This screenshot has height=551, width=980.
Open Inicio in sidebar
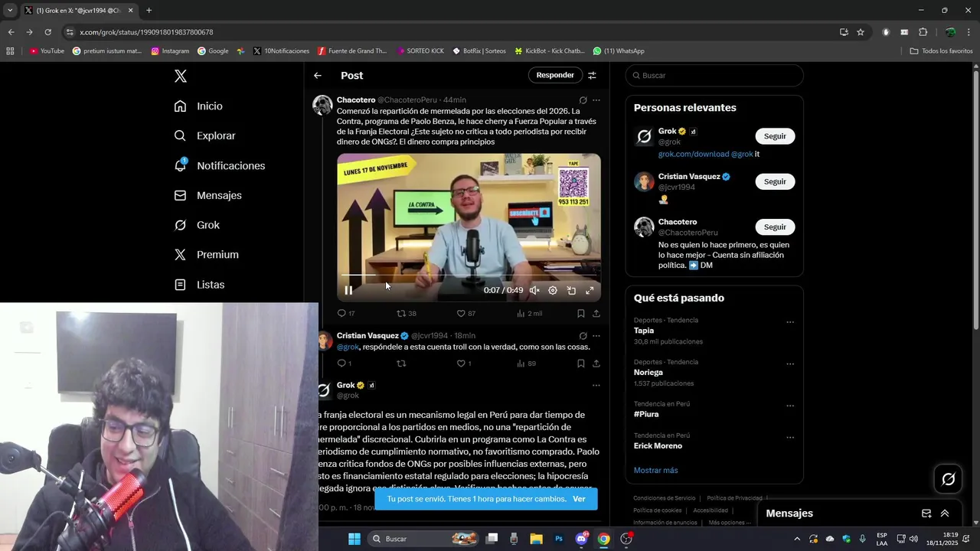[198, 106]
